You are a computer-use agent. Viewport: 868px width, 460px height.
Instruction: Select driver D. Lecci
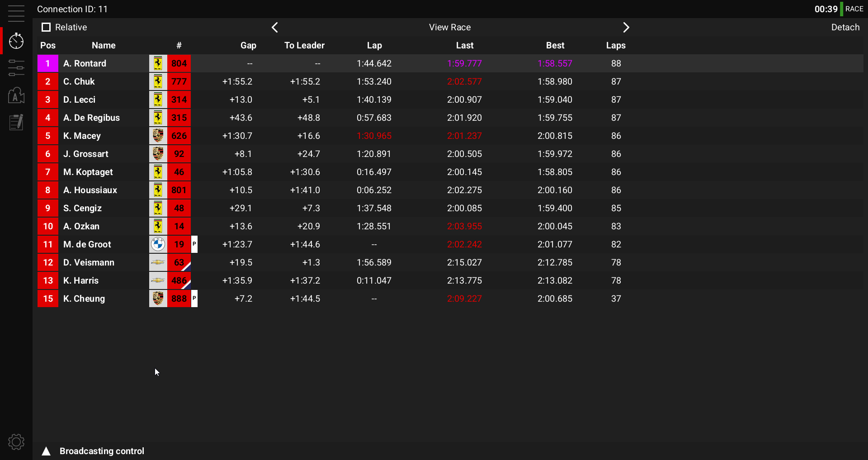pos(79,100)
